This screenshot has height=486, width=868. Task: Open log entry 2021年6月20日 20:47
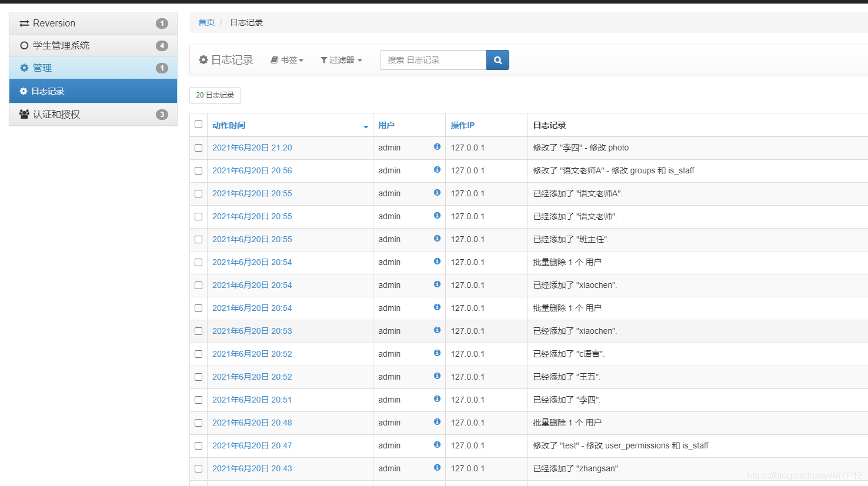tap(252, 445)
